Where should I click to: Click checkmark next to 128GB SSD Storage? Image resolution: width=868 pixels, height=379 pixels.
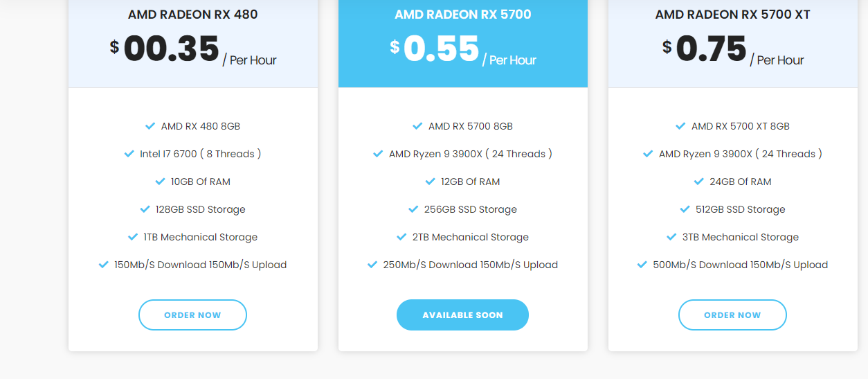click(x=145, y=209)
